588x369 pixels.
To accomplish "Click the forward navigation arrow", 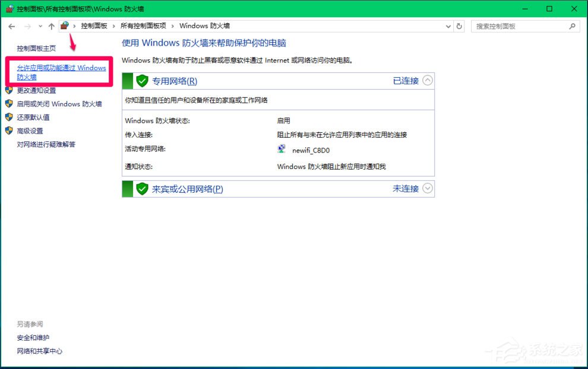I will (x=27, y=26).
